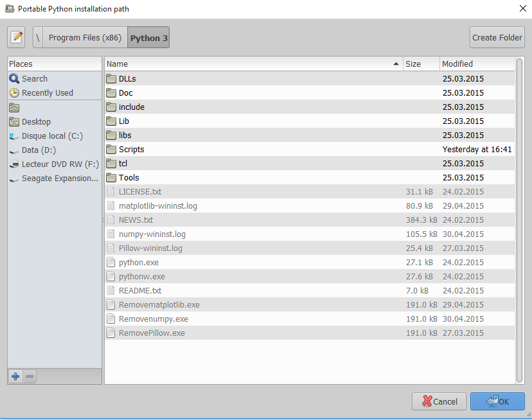Click the Places panel header
Screen dimensions: 532x420
[54, 64]
